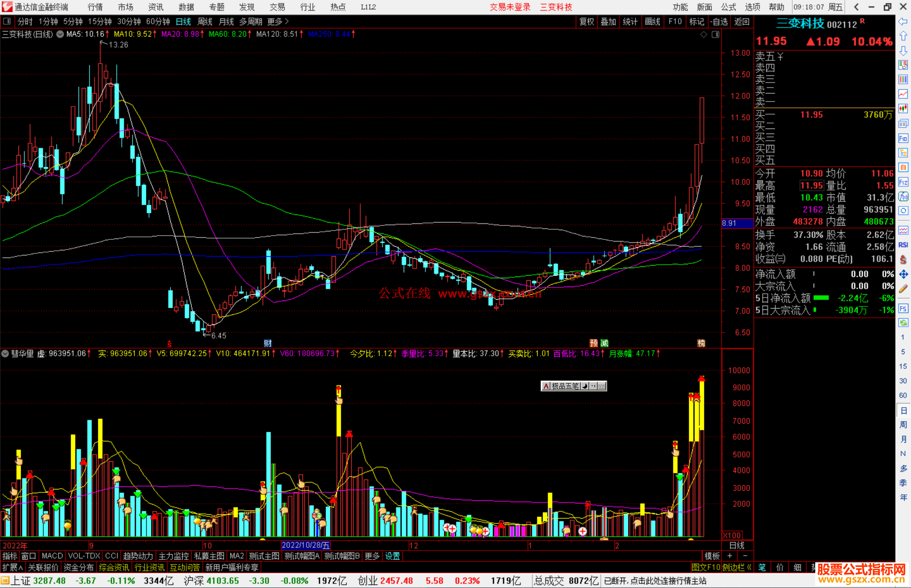Collapse the 图文F10 侧边栏 arrows
Screen dimensions: 911x588
coord(749,567)
